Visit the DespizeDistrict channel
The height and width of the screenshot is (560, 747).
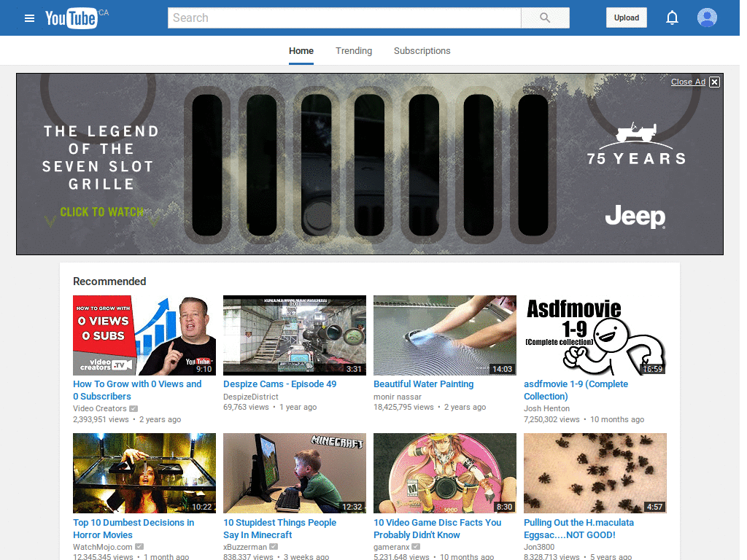click(x=251, y=397)
